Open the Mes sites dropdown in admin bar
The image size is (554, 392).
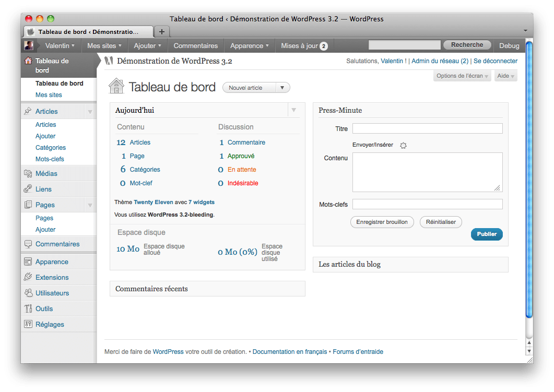click(104, 45)
